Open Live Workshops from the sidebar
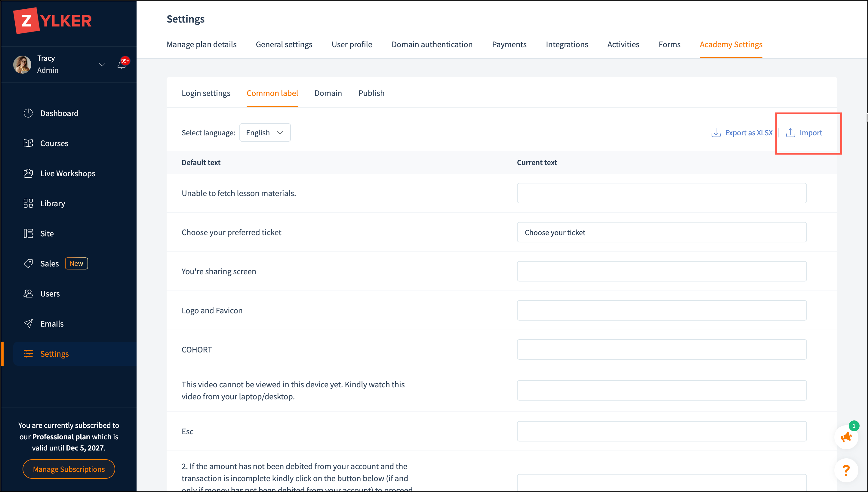The height and width of the screenshot is (492, 868). tap(68, 173)
